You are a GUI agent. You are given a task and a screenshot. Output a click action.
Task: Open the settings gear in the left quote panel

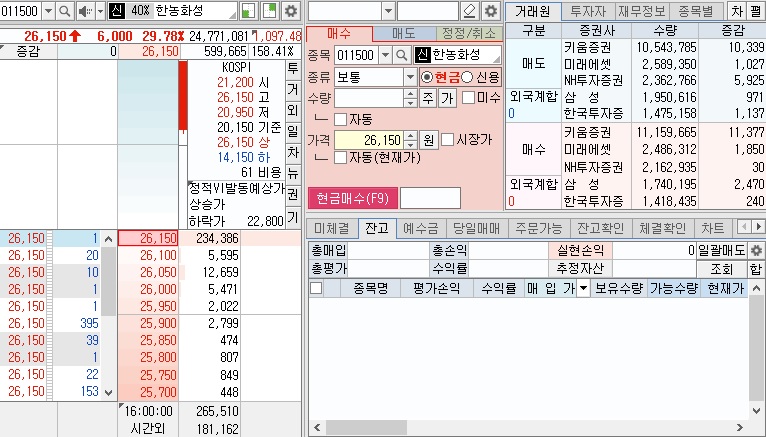pos(291,11)
